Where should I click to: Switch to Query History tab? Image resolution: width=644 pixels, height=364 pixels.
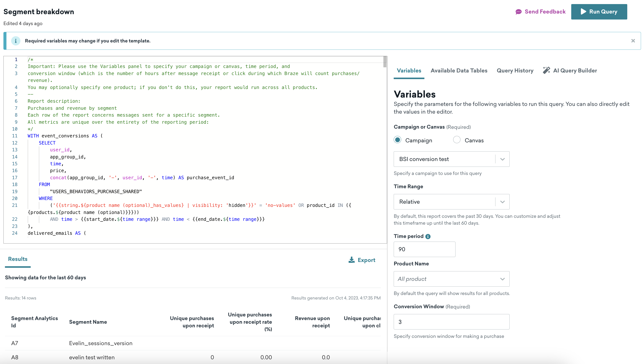tap(514, 70)
